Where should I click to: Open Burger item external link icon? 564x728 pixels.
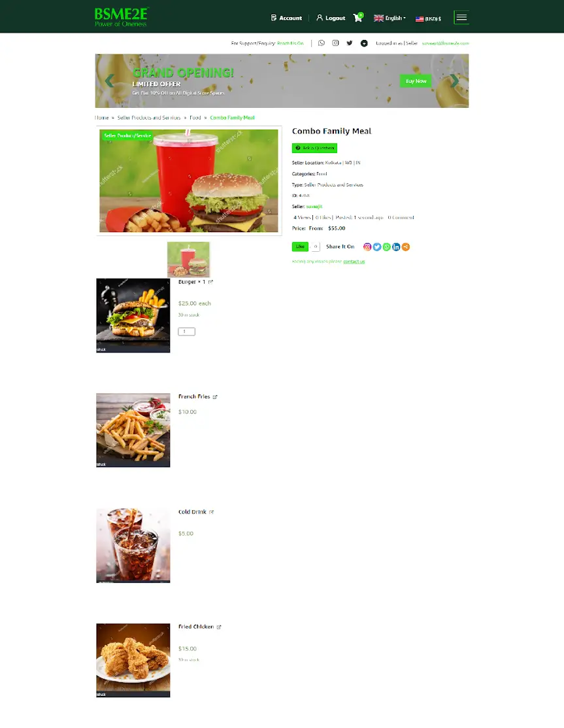click(x=210, y=282)
